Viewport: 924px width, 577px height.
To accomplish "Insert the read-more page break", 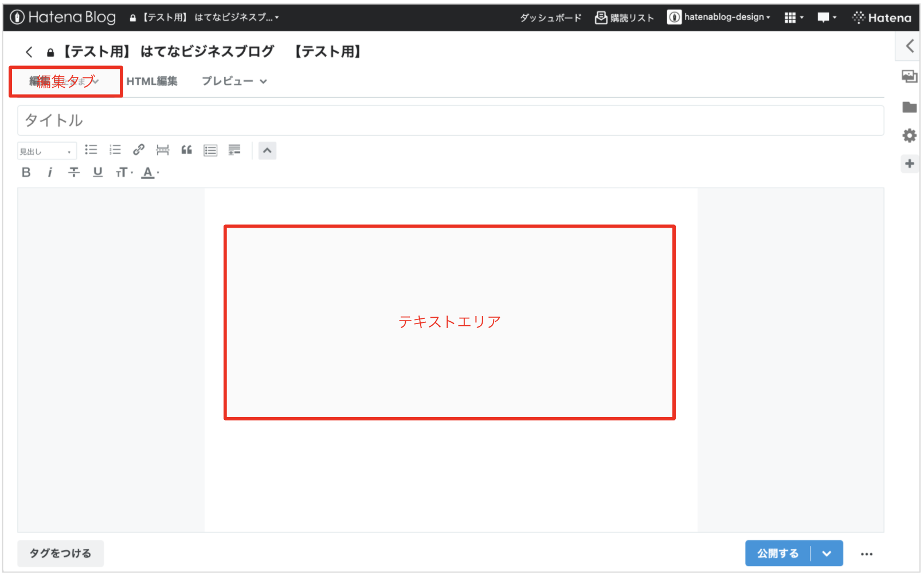I will (x=163, y=150).
